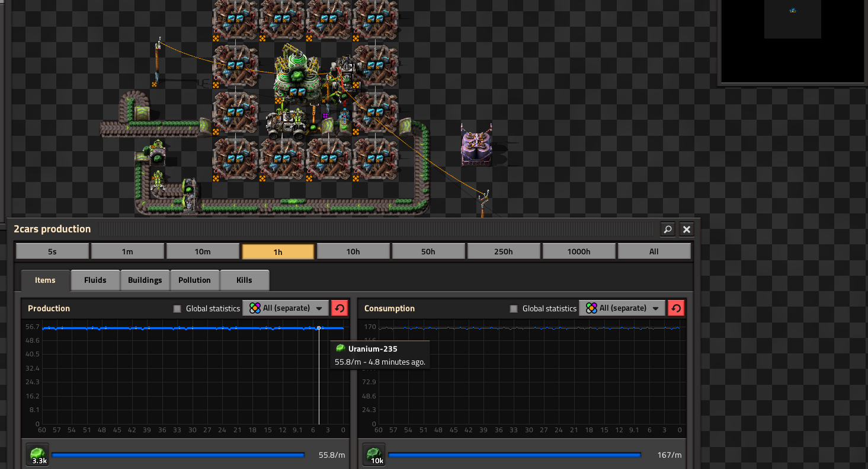Viewport: 868px width, 469px height.
Task: Open Consumption 'All (separate)' dropdown
Action: coord(623,308)
